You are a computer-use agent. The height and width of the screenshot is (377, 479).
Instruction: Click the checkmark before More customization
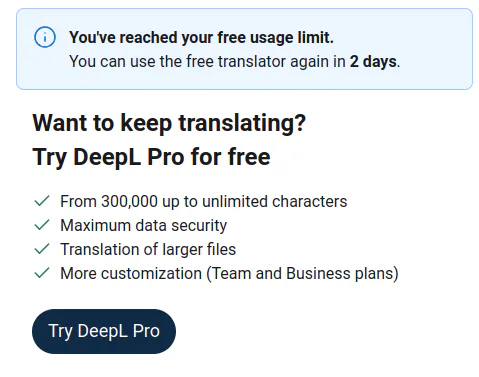tap(42, 273)
